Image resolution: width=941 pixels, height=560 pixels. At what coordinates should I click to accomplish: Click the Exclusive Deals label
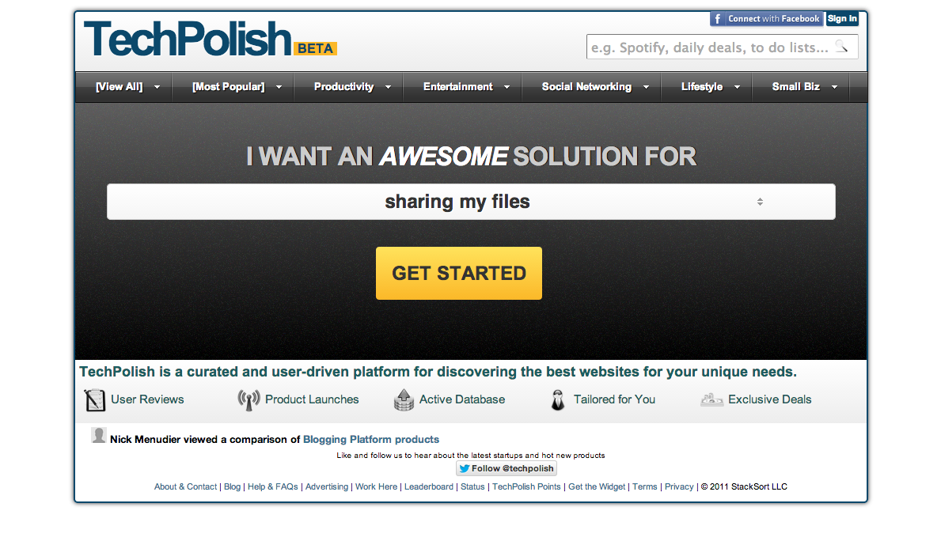770,399
